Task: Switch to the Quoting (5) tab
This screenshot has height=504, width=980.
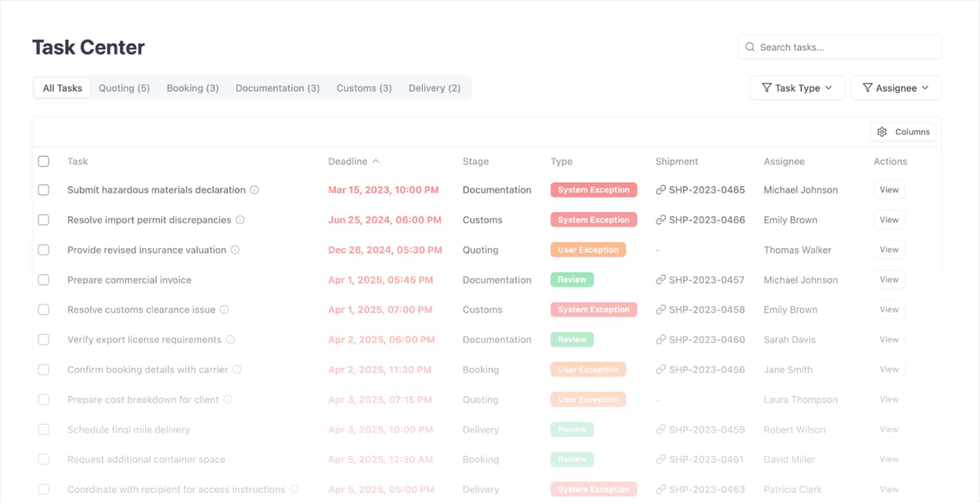Action: pyautogui.click(x=124, y=88)
